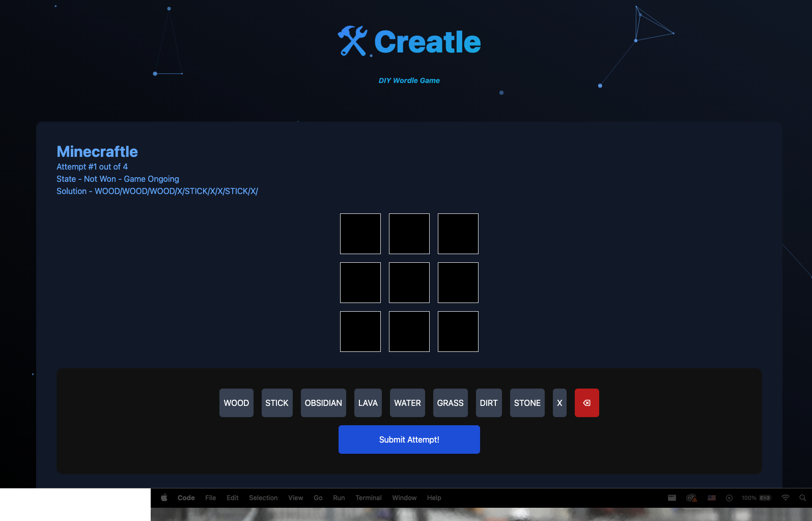Open the Selection menu
Image resolution: width=812 pixels, height=521 pixels.
263,498
